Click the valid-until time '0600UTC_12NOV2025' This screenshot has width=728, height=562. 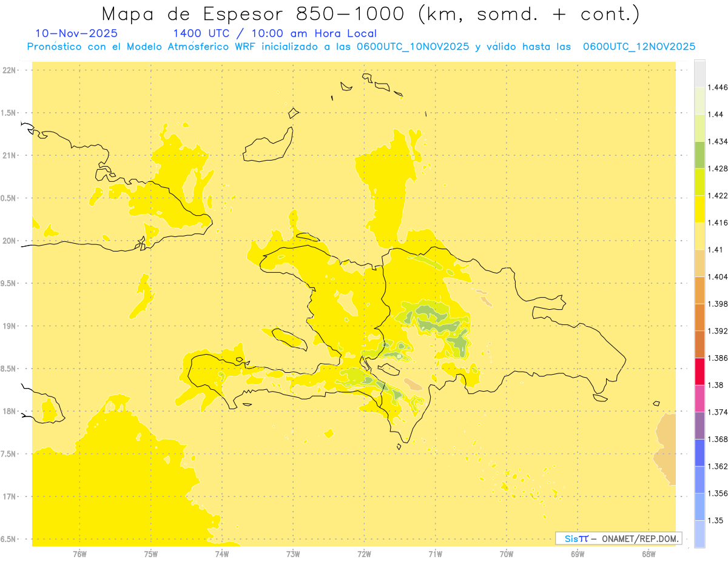click(639, 47)
